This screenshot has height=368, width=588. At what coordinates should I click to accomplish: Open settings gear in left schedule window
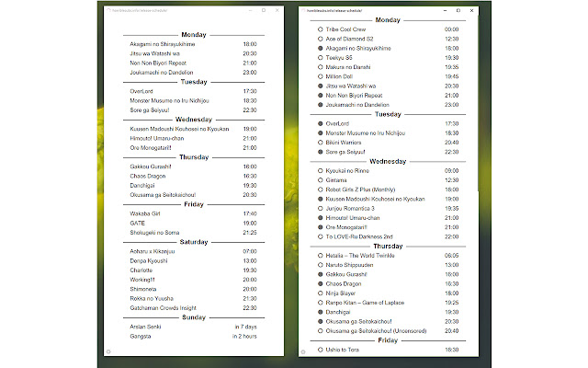tap(108, 351)
